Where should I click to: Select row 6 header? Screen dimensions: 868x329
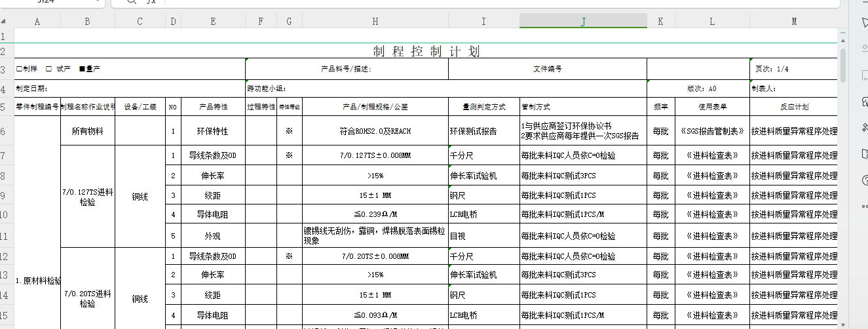(x=7, y=131)
